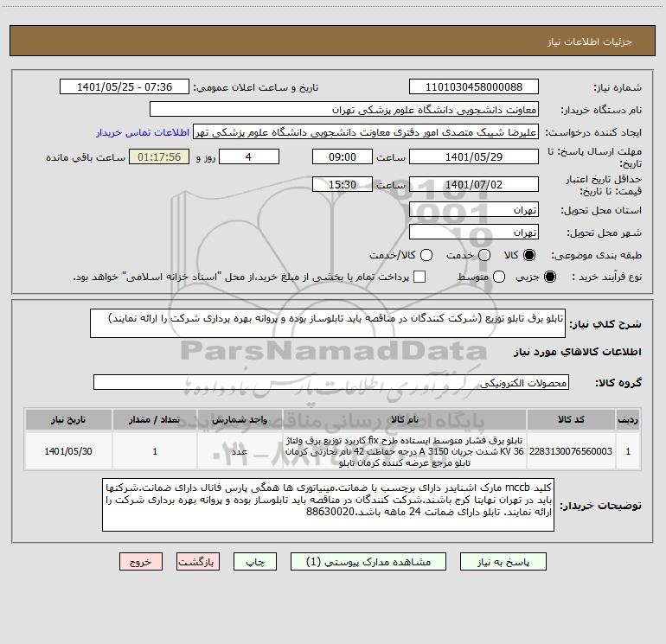Image resolution: width=666 pixels, height=644 pixels.
Task: Click the خروج exit button
Action: point(141,562)
